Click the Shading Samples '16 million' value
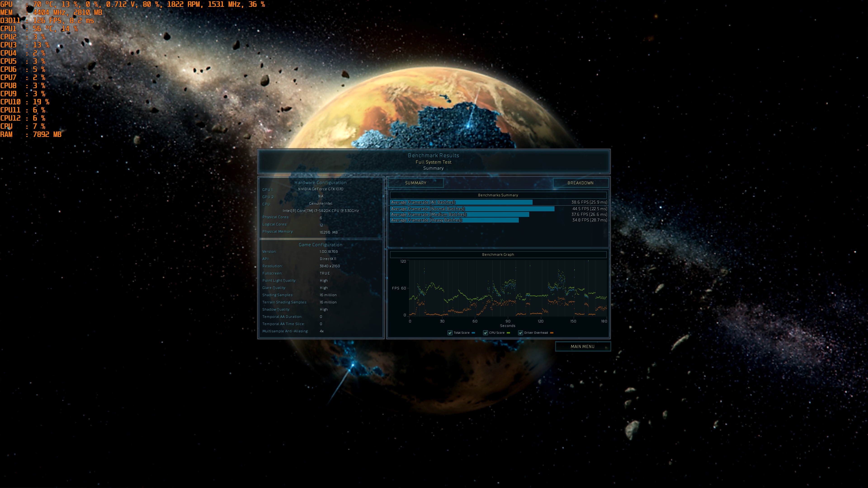Image resolution: width=868 pixels, height=488 pixels. click(x=328, y=295)
